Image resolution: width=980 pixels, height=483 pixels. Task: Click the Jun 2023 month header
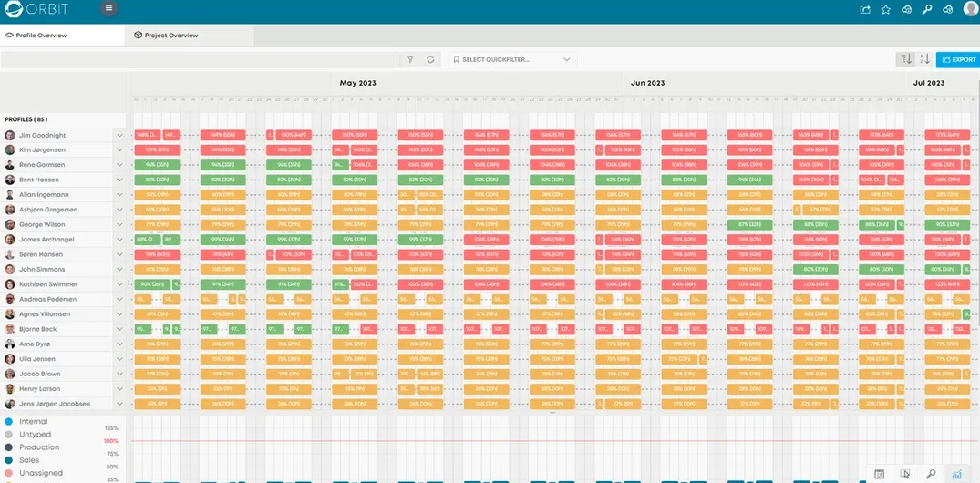647,83
